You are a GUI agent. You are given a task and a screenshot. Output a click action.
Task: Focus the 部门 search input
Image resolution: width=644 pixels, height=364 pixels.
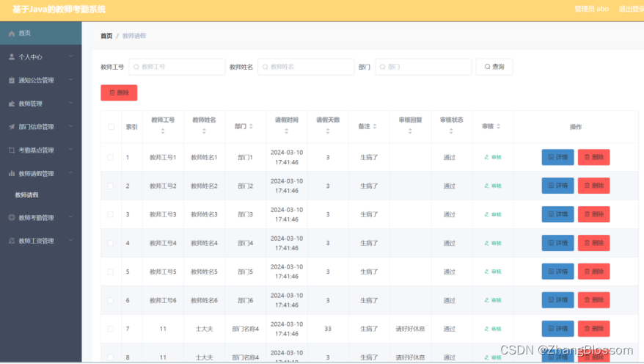coord(423,67)
